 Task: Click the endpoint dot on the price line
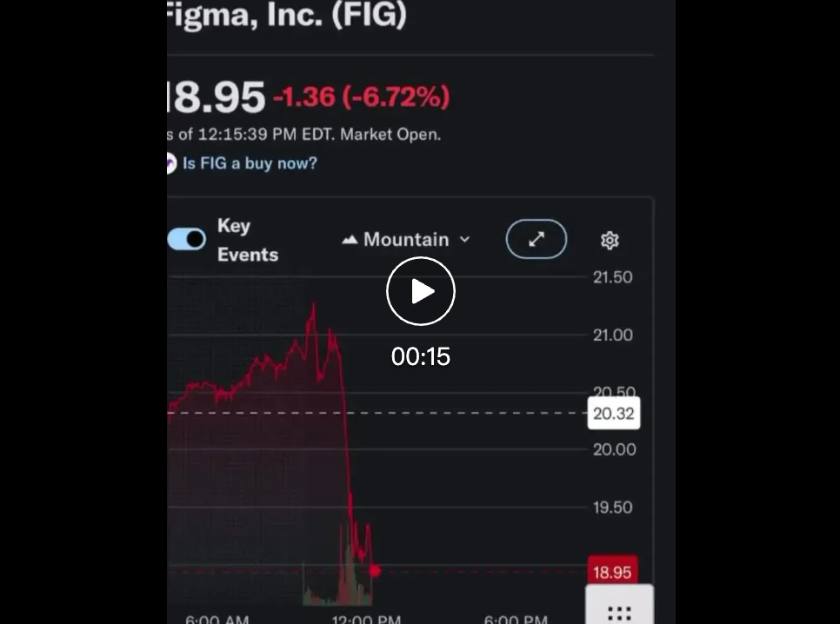[375, 571]
